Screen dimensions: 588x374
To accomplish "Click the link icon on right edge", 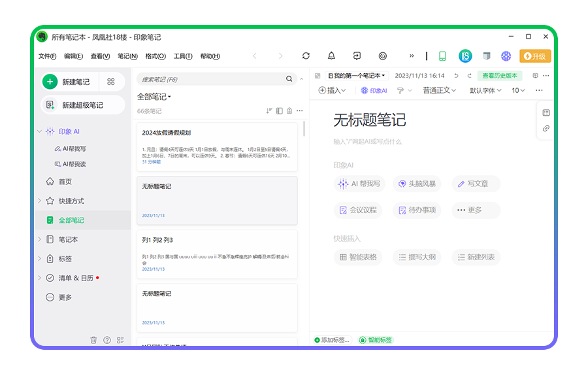I will [x=546, y=128].
